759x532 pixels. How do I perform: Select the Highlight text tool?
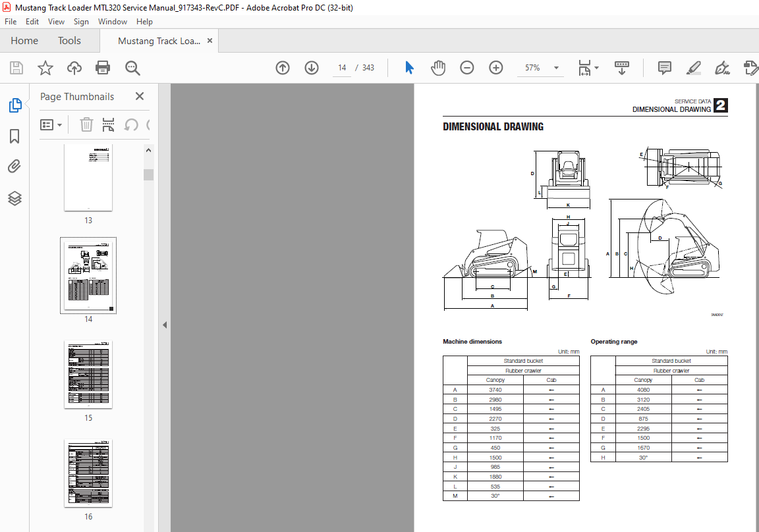[x=694, y=68]
